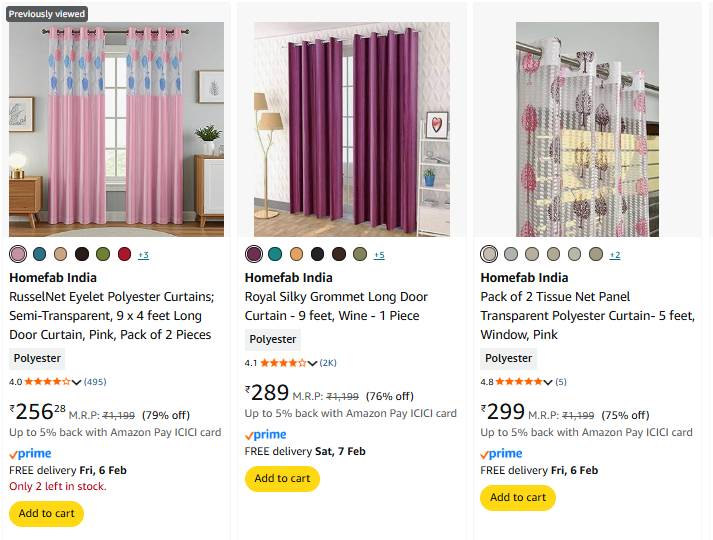Choose the olive green swatch for RusselNet curtains
The height and width of the screenshot is (540, 713).
coord(103,254)
